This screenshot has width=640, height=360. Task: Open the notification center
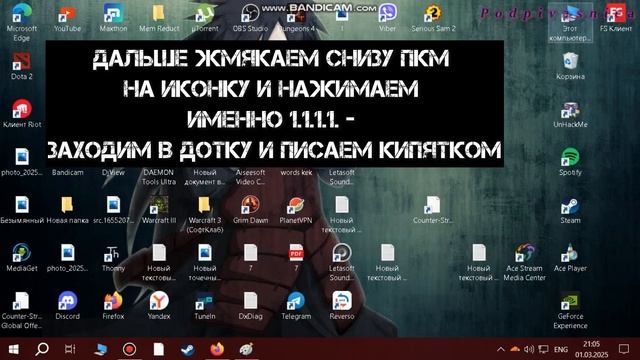(624, 349)
